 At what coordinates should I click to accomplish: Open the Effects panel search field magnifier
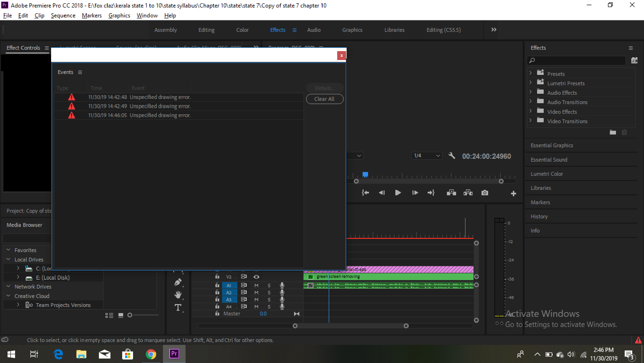click(x=532, y=60)
